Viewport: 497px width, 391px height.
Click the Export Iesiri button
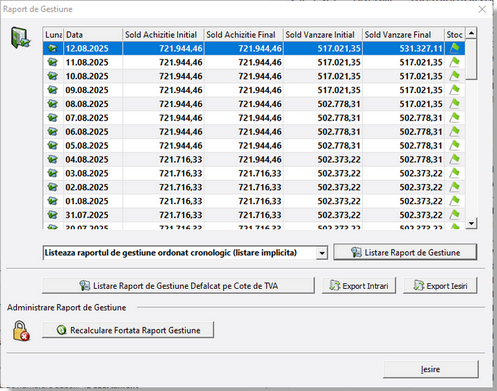pos(440,286)
